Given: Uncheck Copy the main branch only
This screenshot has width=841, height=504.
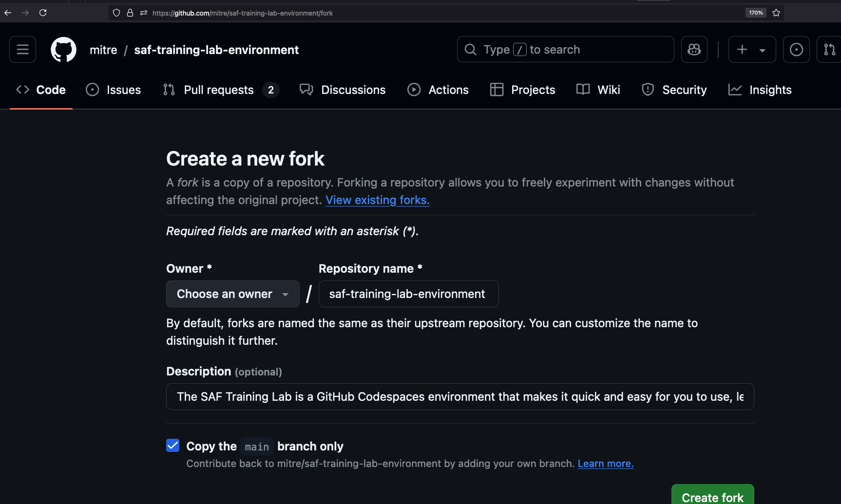Looking at the screenshot, I should [x=172, y=446].
